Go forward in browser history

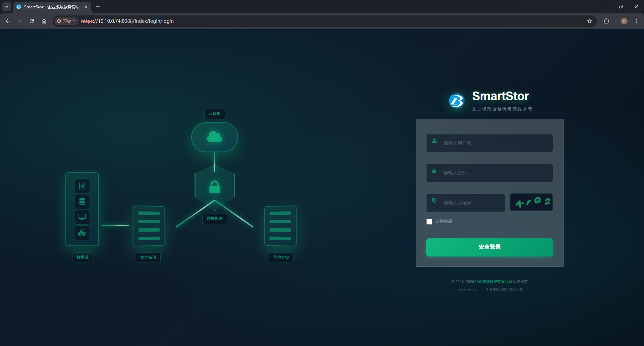[x=20, y=21]
